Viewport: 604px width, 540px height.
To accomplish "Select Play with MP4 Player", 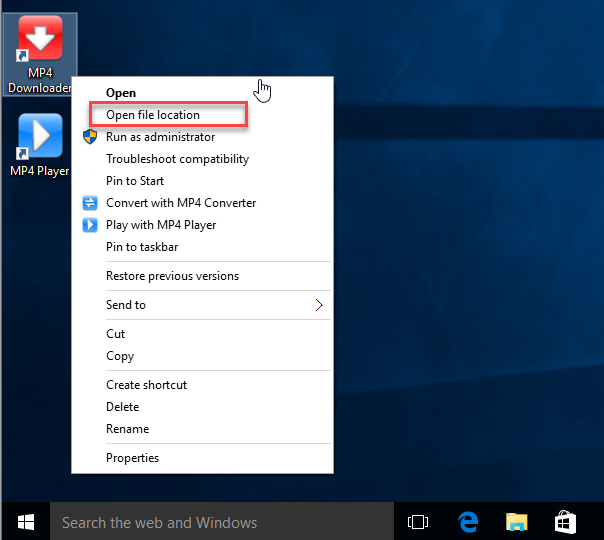I will 203,225.
